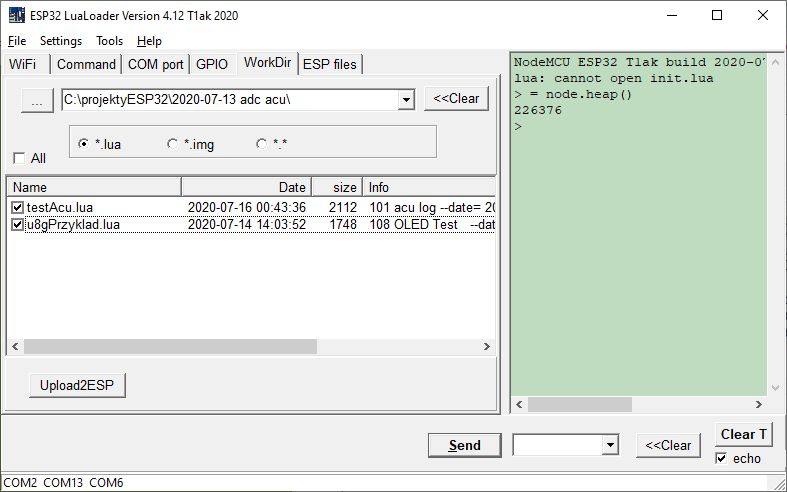Click the '108 OLED Test' info cell
Screen dimensions: 787x492
click(x=432, y=224)
